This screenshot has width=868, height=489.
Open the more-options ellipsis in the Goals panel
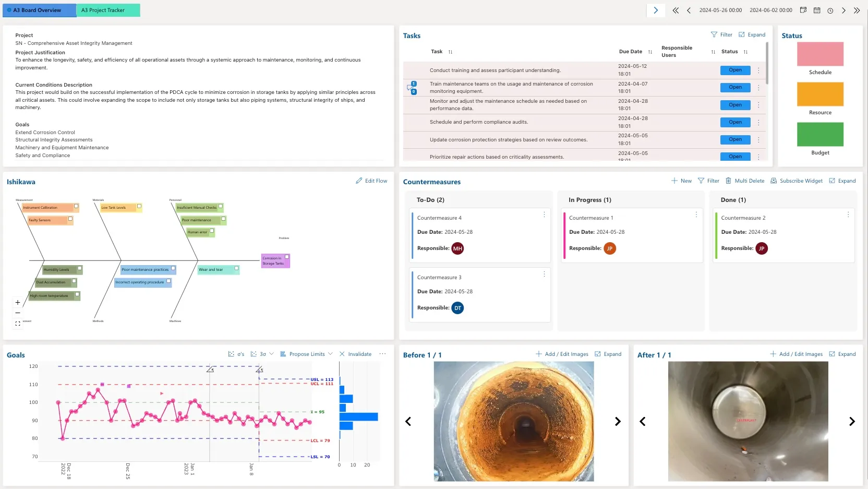382,354
